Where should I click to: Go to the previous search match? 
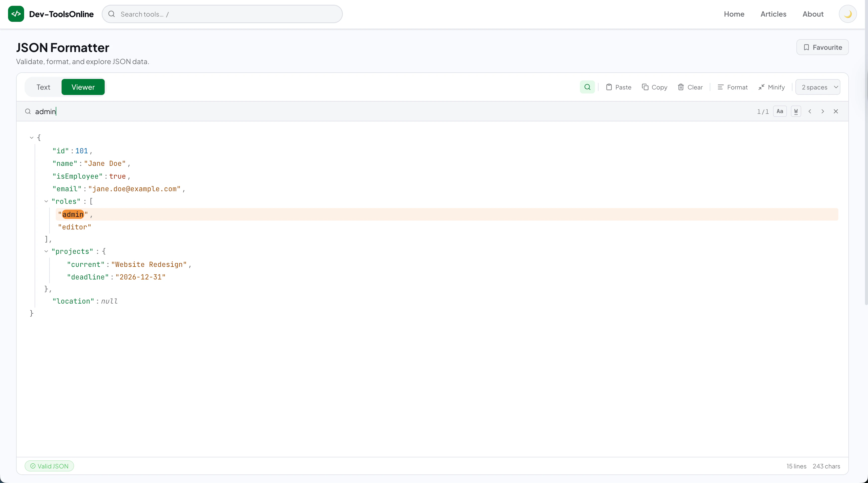coord(810,111)
